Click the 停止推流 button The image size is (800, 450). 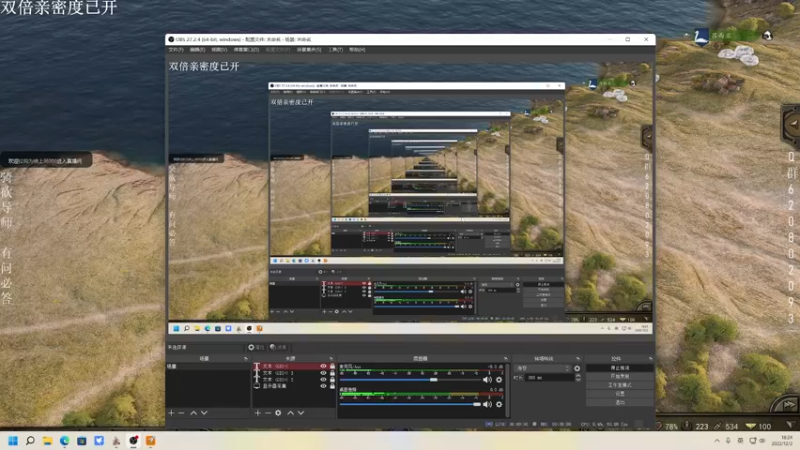tap(620, 368)
